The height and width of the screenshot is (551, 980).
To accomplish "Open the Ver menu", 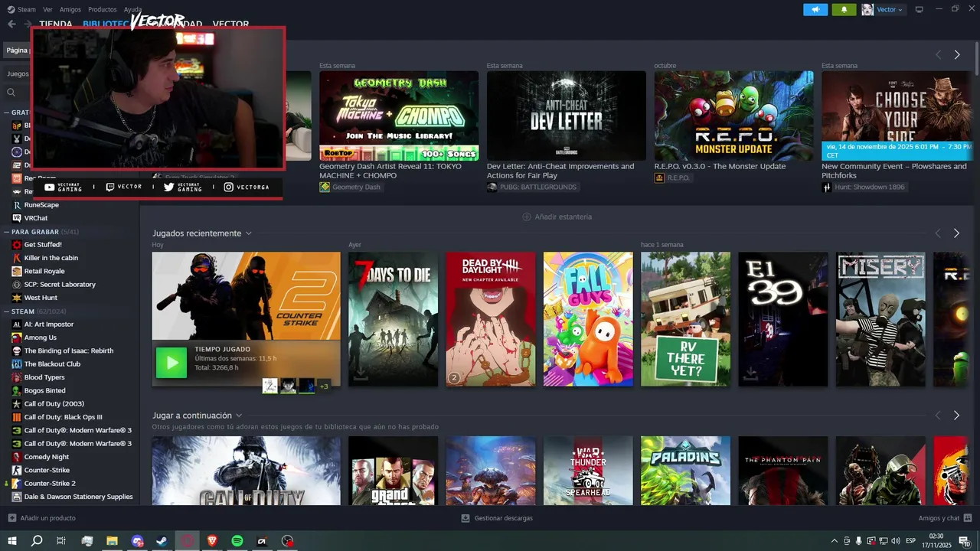I will (47, 9).
